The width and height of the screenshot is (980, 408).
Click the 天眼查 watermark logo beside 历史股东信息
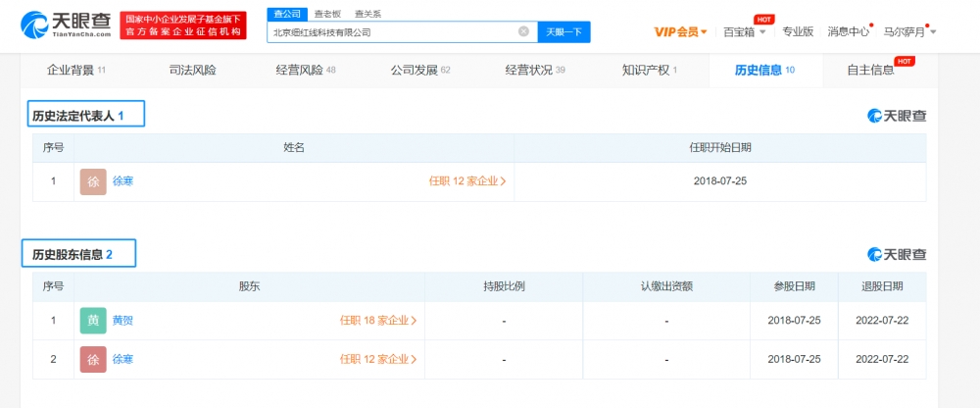click(x=897, y=255)
